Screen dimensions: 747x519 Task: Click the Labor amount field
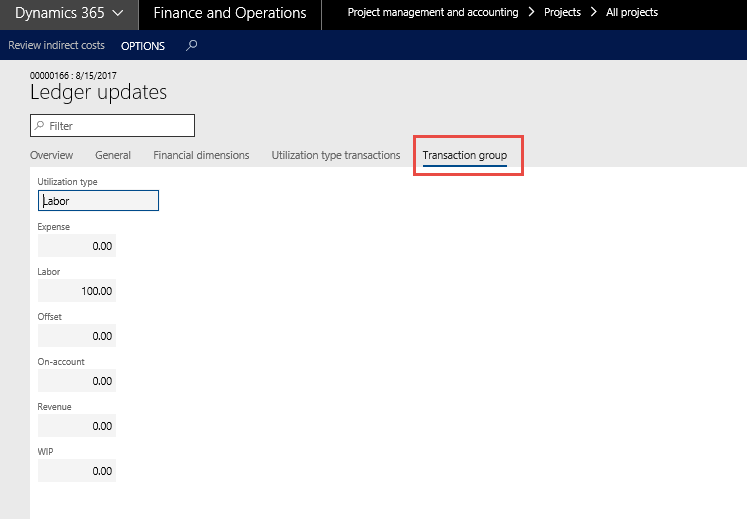tap(77, 291)
